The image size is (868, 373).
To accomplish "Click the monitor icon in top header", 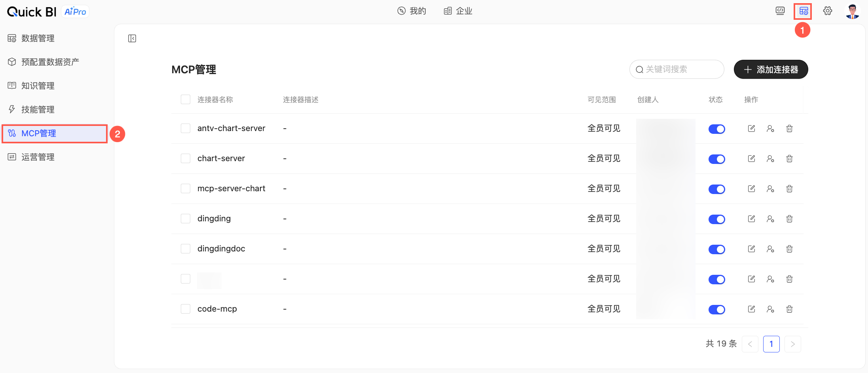I will click(x=780, y=11).
